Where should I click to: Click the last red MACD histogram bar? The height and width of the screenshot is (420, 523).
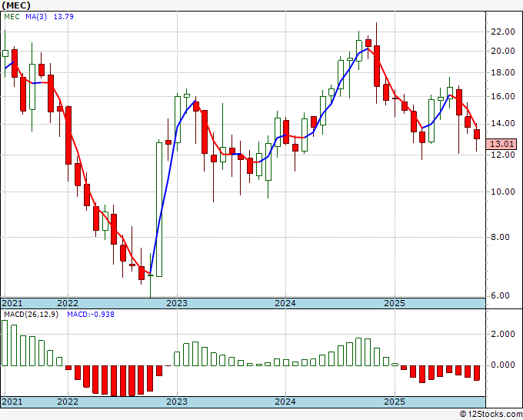[x=477, y=373]
